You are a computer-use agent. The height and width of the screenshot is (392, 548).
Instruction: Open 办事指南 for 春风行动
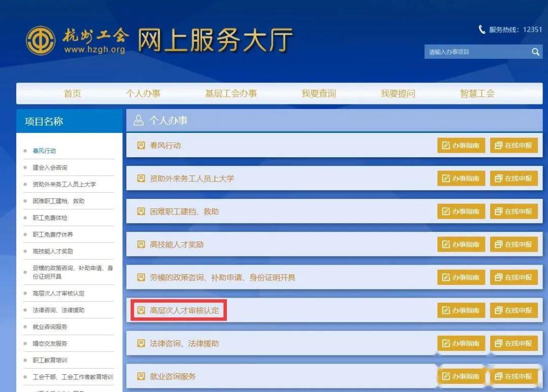(461, 146)
